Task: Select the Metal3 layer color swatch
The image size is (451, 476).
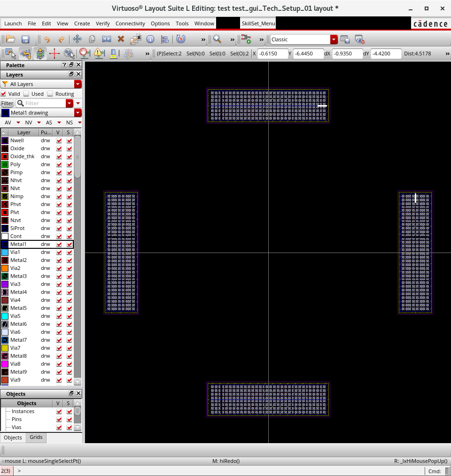Action: tap(5, 276)
